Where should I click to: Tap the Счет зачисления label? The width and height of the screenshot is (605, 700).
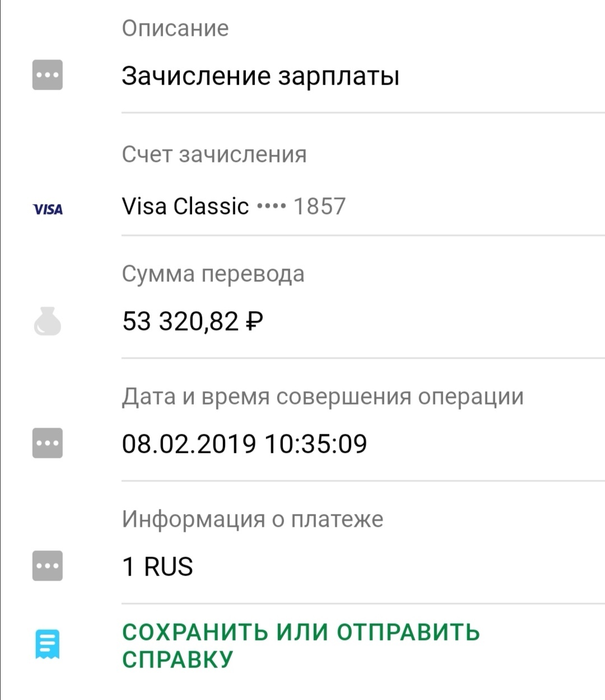coord(214,154)
